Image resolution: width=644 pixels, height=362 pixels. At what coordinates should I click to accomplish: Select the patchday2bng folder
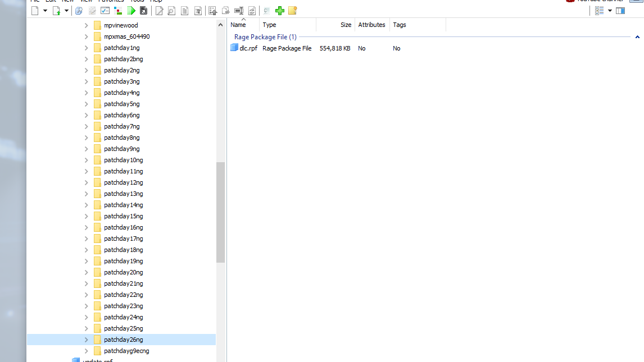click(123, 59)
